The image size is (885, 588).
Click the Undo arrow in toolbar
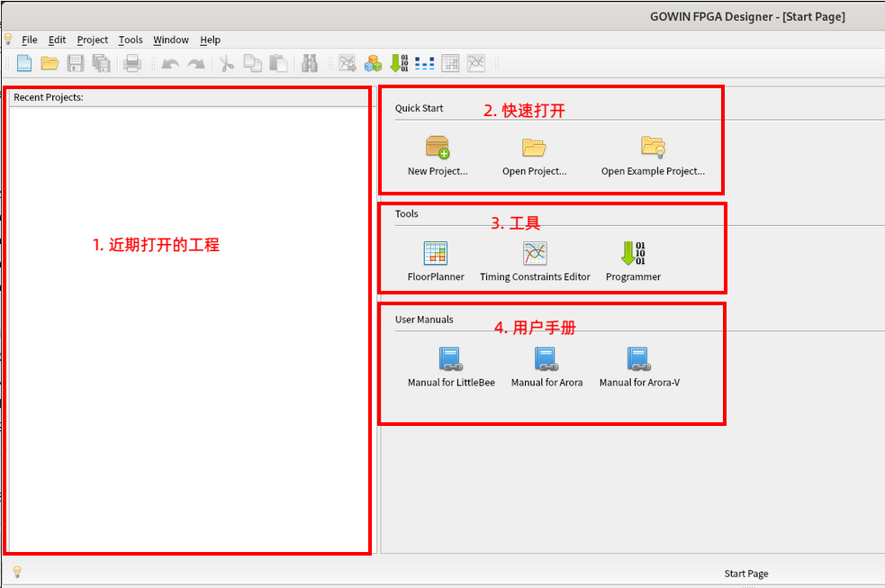click(x=170, y=64)
